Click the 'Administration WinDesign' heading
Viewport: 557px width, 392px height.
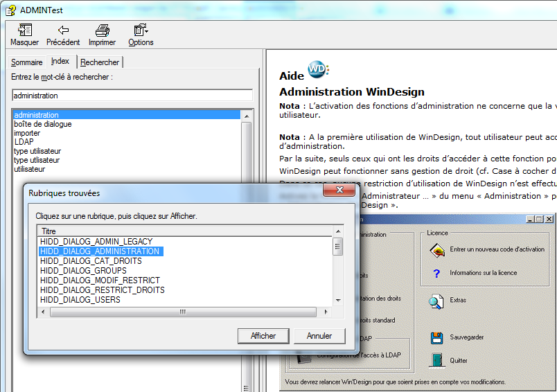pyautogui.click(x=352, y=92)
